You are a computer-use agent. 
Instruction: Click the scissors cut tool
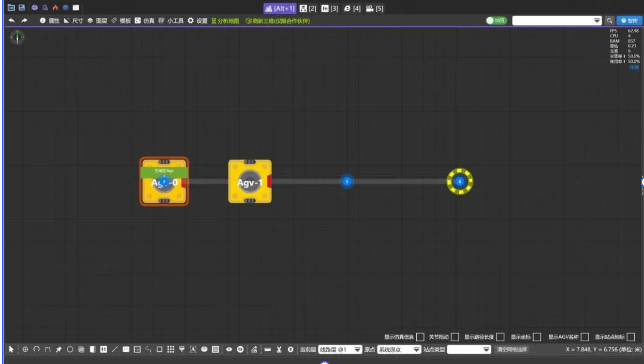click(x=279, y=349)
